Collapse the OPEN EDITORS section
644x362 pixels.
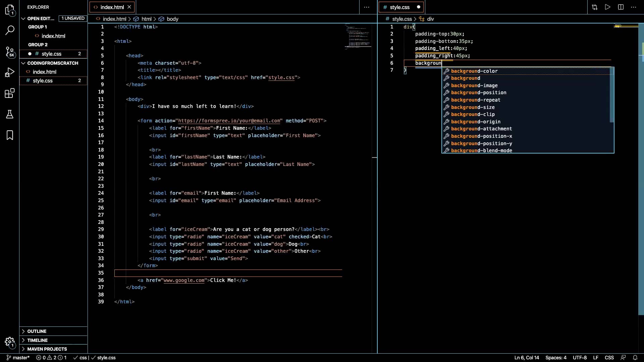[x=23, y=18]
